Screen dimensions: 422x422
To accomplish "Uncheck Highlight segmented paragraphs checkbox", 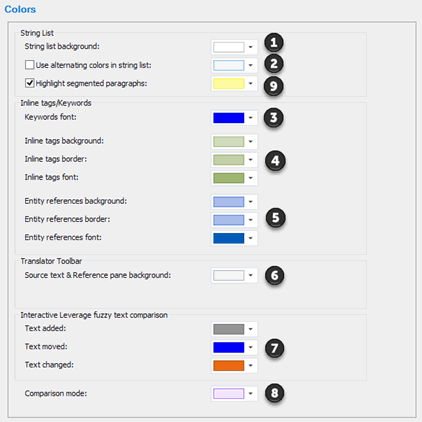I will (x=29, y=83).
